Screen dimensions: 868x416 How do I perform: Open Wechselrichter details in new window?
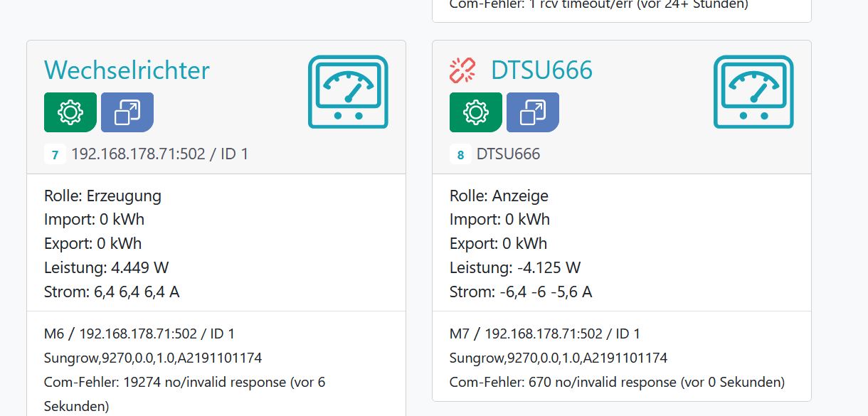[127, 112]
